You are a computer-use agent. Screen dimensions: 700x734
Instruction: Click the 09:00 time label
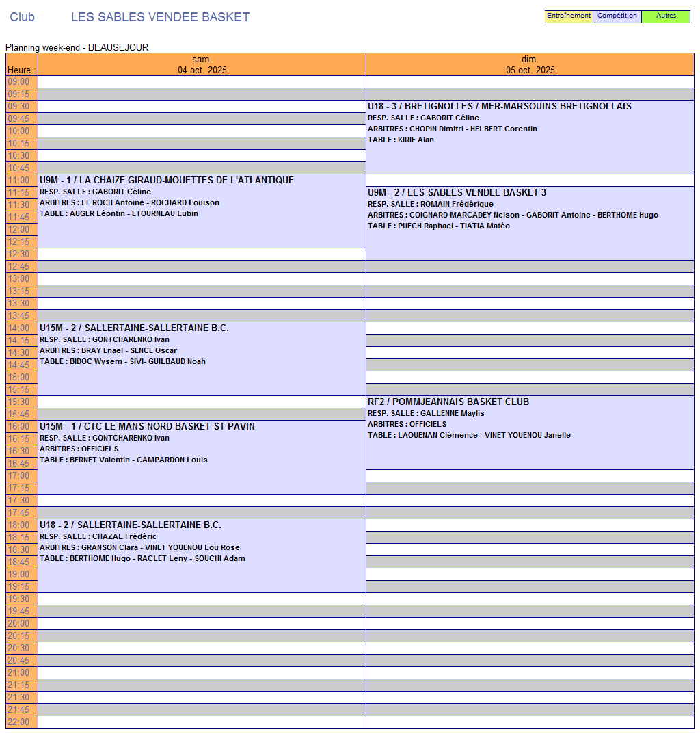coord(18,82)
